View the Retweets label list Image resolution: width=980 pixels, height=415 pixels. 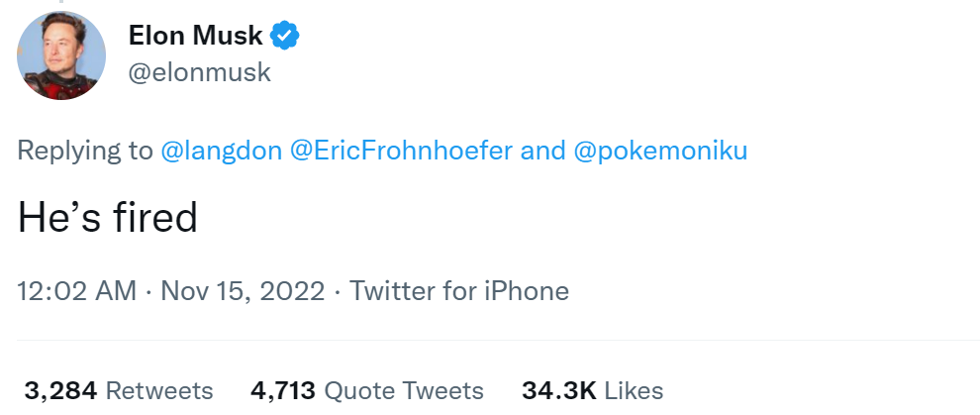158,390
